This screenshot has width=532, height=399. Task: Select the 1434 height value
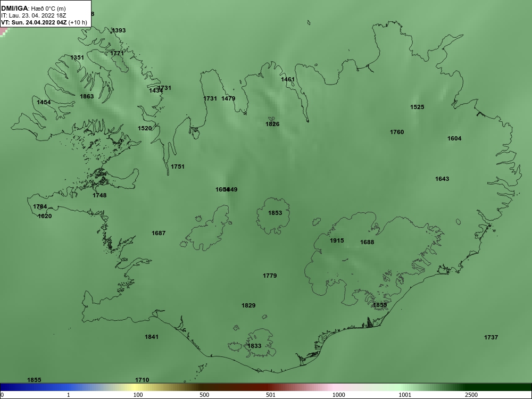click(x=155, y=90)
